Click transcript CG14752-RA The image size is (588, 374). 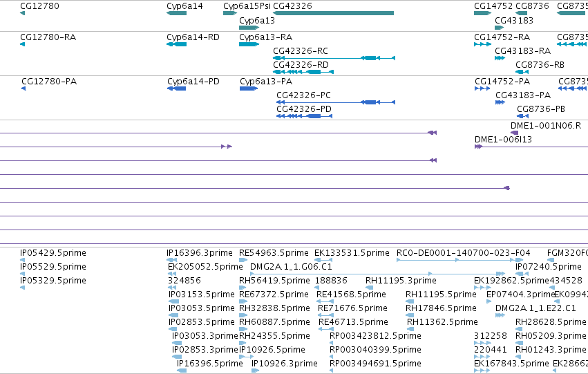[x=482, y=44]
